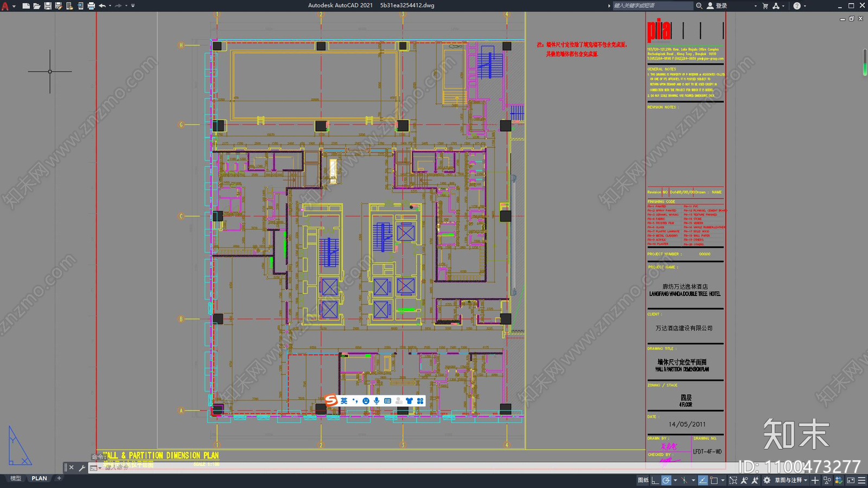Click the Save As icon
The image size is (868, 488).
(x=59, y=6)
